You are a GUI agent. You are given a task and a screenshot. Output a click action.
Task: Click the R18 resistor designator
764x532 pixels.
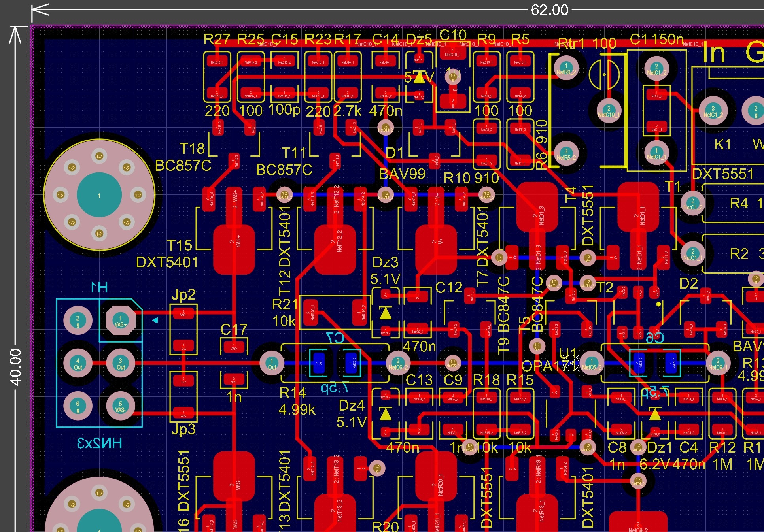pos(487,380)
